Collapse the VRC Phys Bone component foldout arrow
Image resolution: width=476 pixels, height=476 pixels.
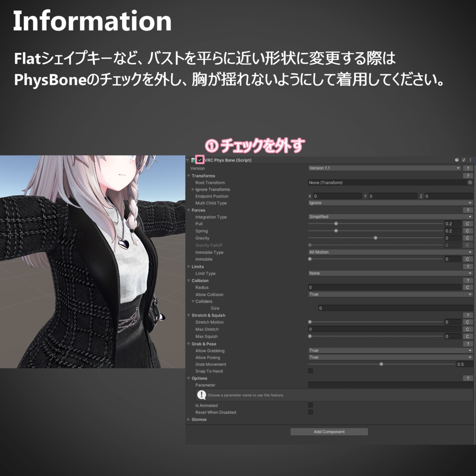[x=188, y=160]
